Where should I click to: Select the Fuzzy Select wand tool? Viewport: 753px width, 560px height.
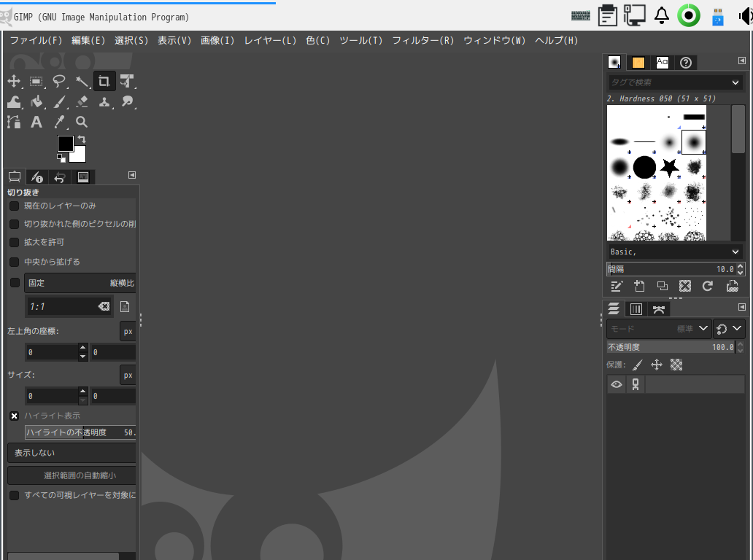pyautogui.click(x=82, y=81)
